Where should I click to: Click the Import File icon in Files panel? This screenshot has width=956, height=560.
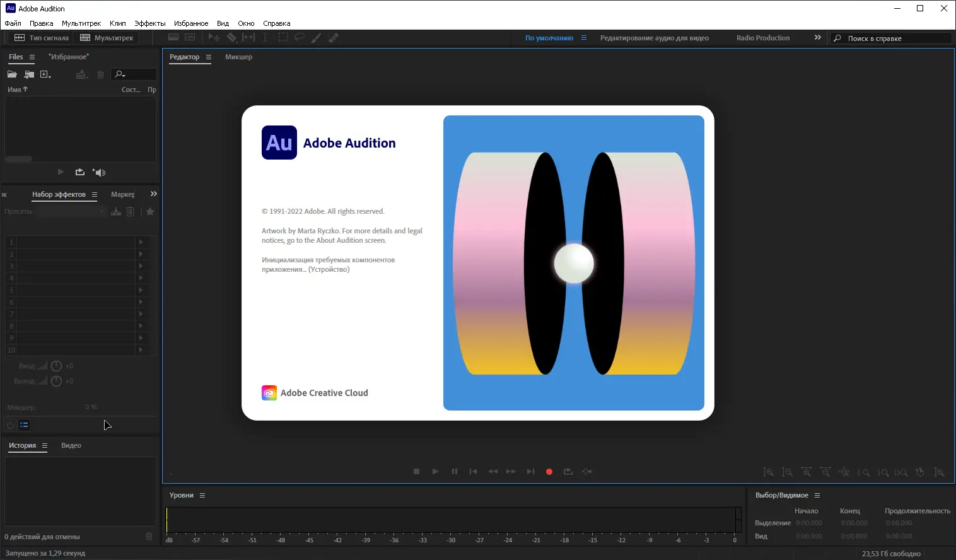click(x=29, y=74)
